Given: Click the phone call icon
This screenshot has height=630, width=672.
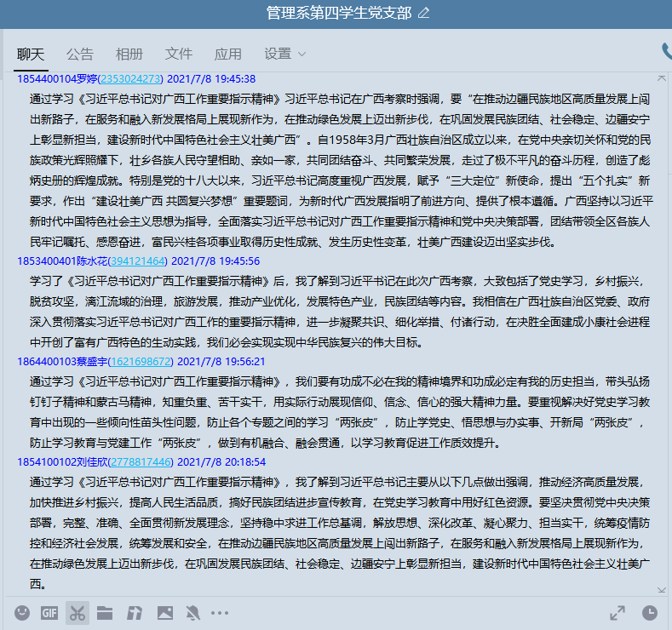Looking at the screenshot, I should tap(665, 53).
